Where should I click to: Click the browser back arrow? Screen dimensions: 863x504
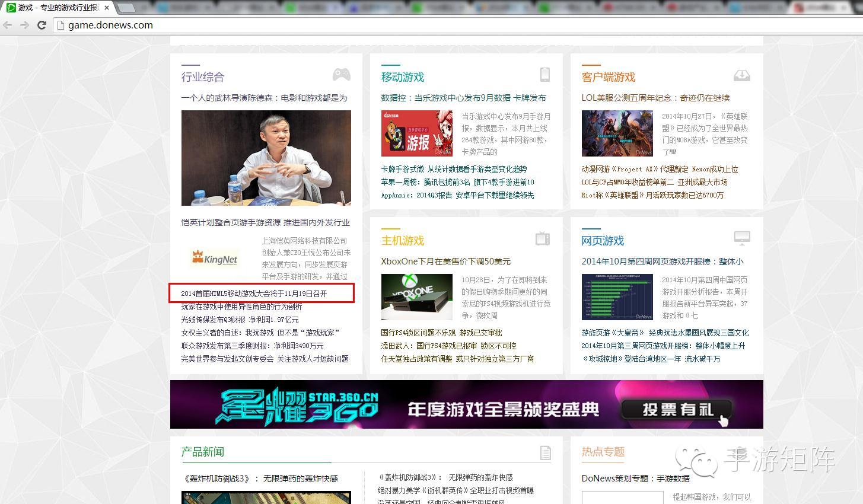[8, 25]
